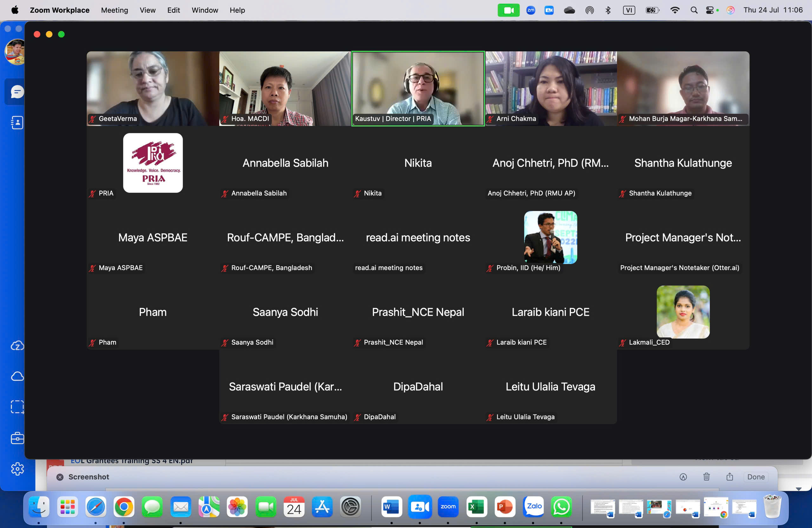Open the WhatsApp icon in the dock
812x528 pixels.
[x=561, y=507]
